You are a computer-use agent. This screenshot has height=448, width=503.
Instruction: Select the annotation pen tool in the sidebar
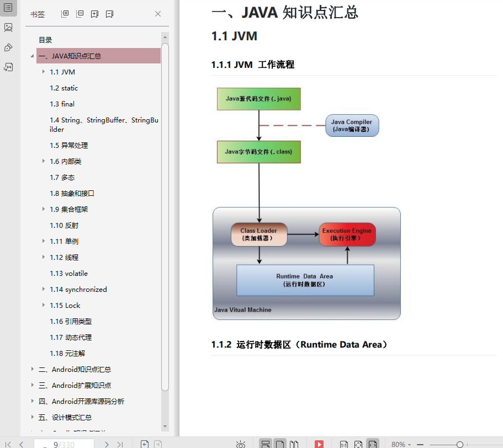8,47
